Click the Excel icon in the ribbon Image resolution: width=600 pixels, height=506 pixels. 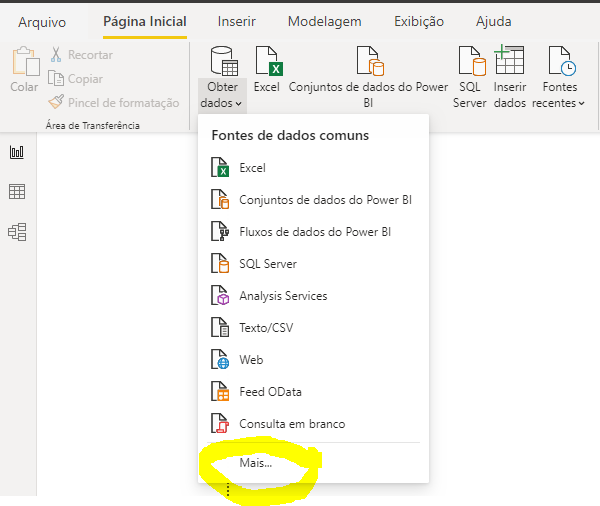point(269,60)
